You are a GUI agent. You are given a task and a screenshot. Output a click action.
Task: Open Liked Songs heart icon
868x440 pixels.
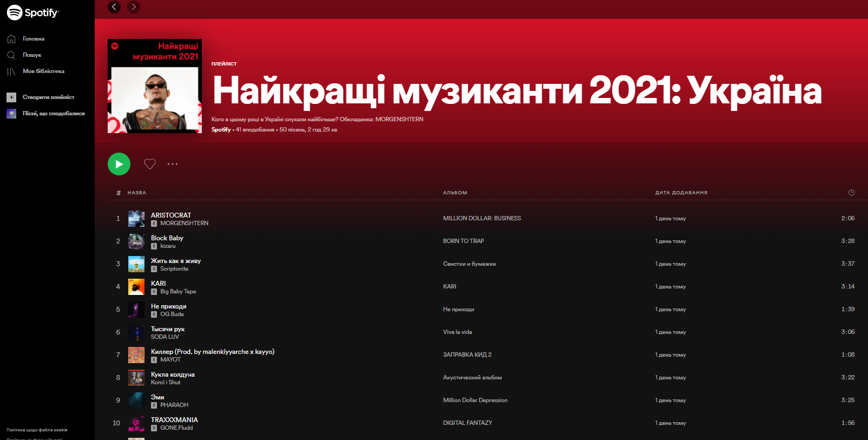pos(11,114)
